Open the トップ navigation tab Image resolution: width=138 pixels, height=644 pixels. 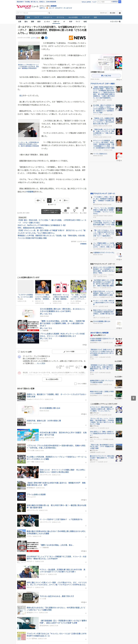20,17
